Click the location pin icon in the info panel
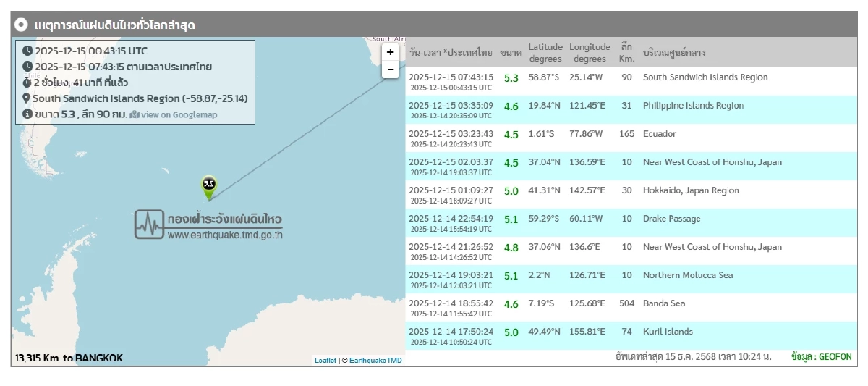Viewport: 868px width, 386px height. click(27, 98)
